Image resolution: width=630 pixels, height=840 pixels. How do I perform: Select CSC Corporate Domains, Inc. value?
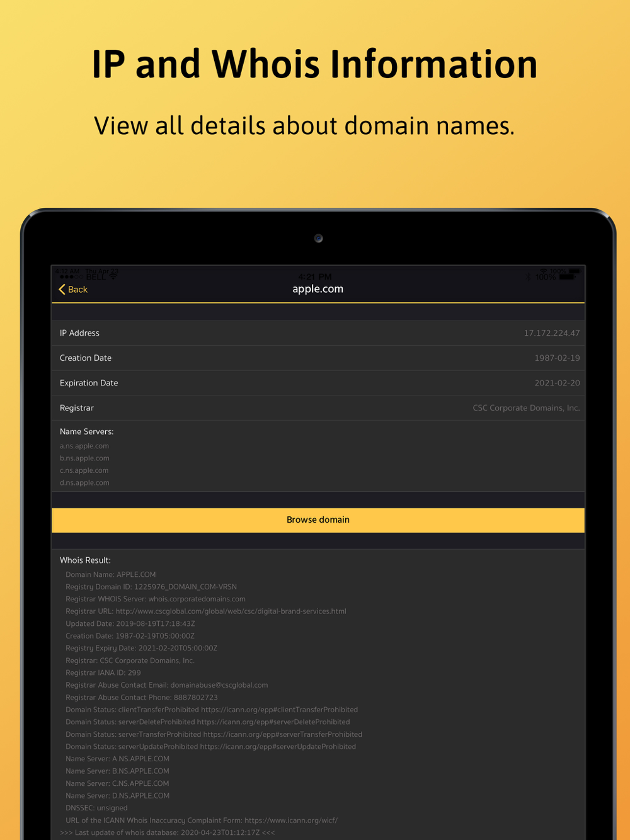pyautogui.click(x=527, y=408)
